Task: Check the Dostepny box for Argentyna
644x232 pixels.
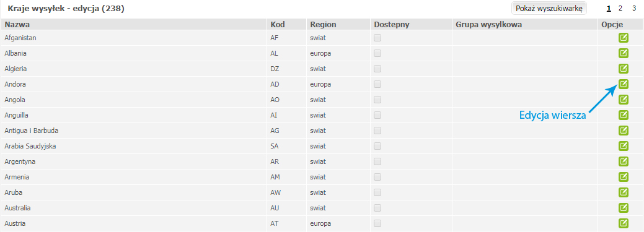Action: point(377,161)
